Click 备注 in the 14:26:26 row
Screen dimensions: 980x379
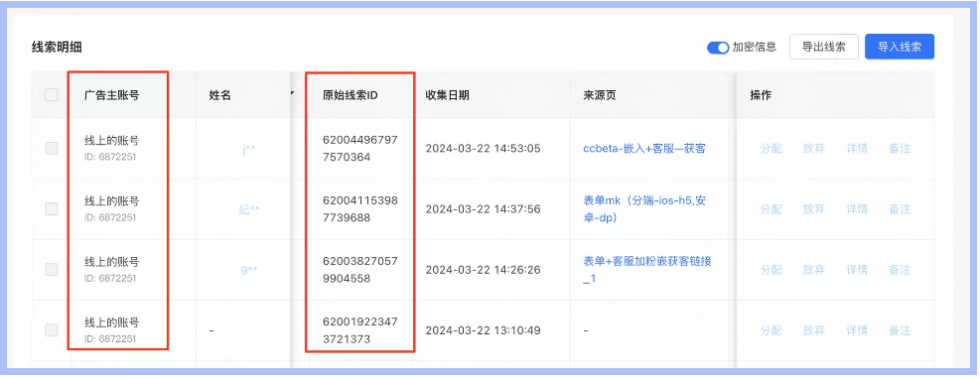[900, 270]
